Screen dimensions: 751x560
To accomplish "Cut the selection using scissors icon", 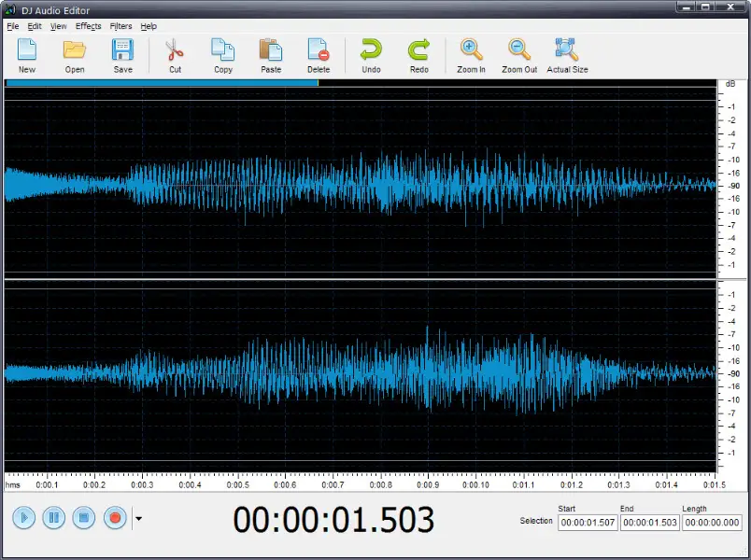I will click(x=175, y=55).
